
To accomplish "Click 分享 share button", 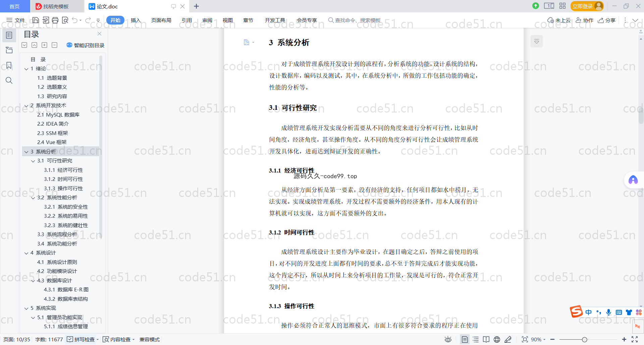I will 607,20.
